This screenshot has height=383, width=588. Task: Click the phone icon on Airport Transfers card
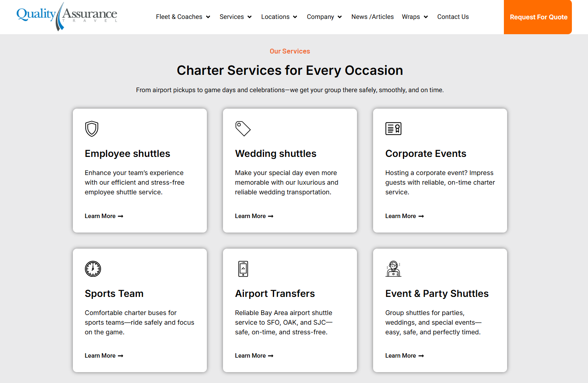[x=243, y=269]
